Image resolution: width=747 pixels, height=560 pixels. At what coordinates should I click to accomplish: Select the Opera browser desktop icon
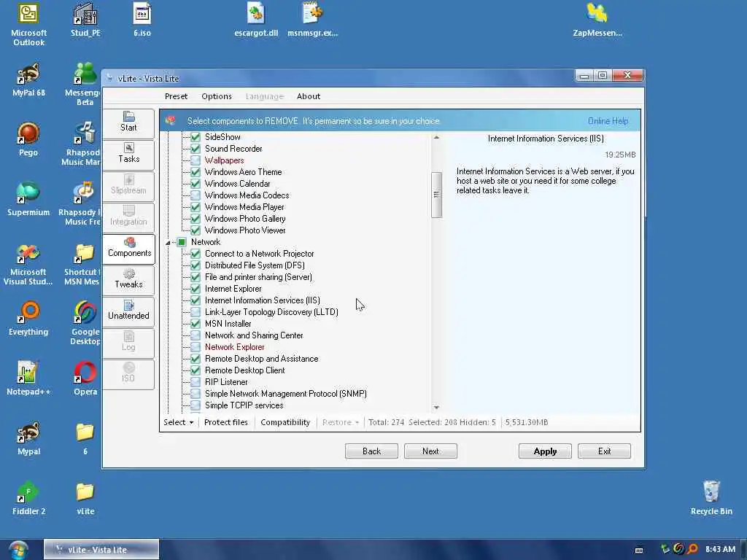point(85,378)
